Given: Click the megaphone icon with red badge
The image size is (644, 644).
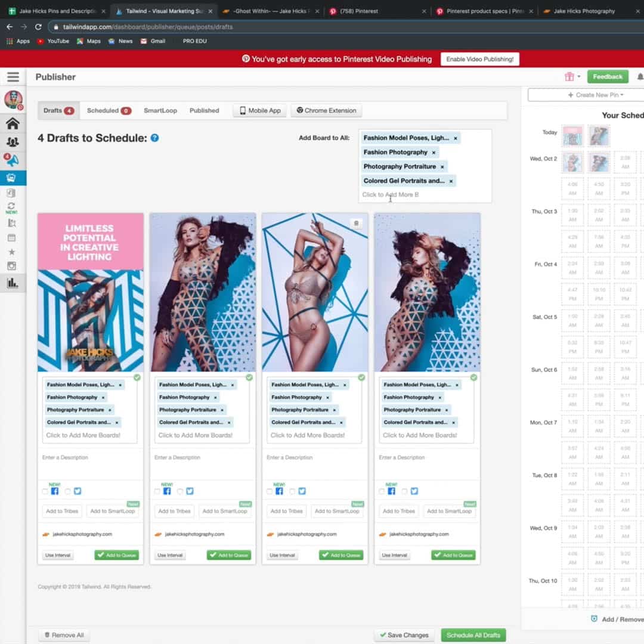Looking at the screenshot, I should click(x=13, y=160).
